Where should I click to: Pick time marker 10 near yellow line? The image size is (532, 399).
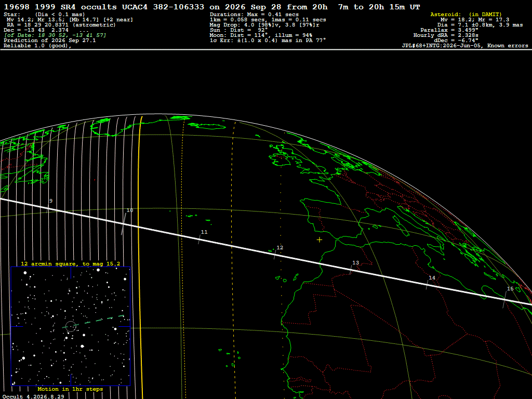[129, 210]
